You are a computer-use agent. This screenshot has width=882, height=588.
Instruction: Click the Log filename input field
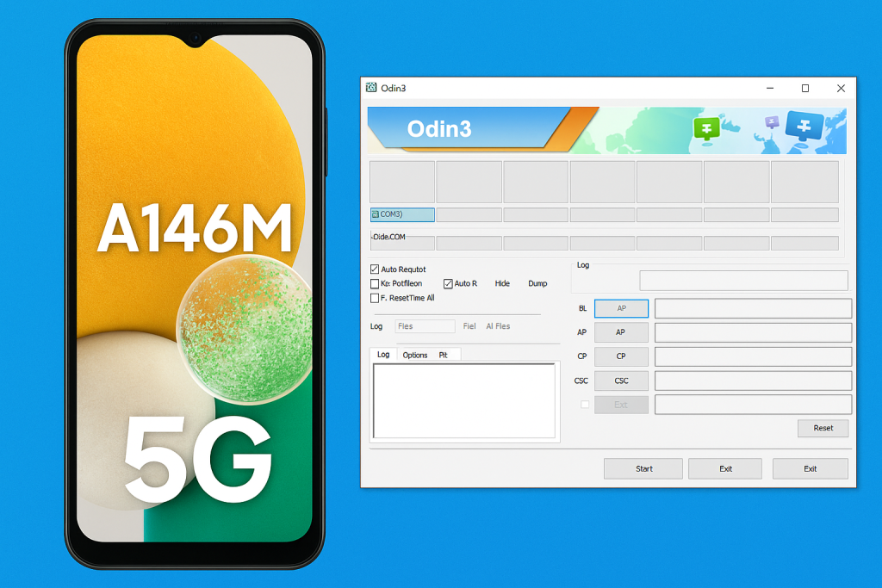(x=425, y=326)
